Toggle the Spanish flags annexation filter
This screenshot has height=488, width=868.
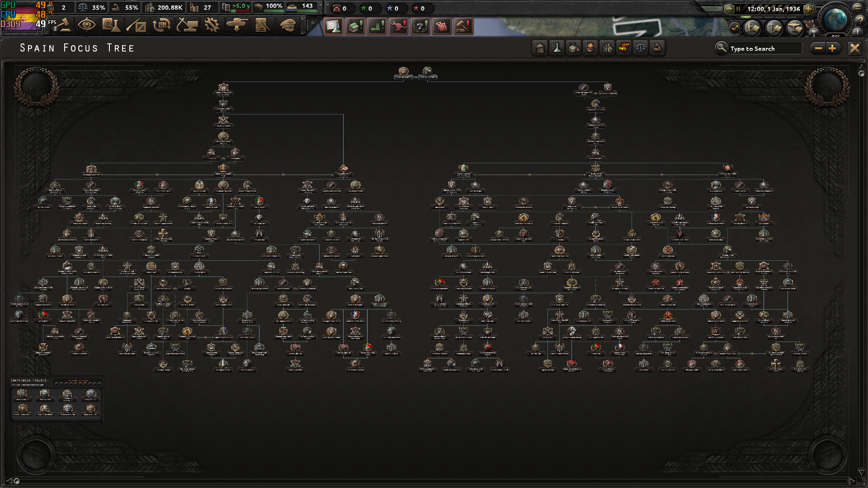[624, 48]
